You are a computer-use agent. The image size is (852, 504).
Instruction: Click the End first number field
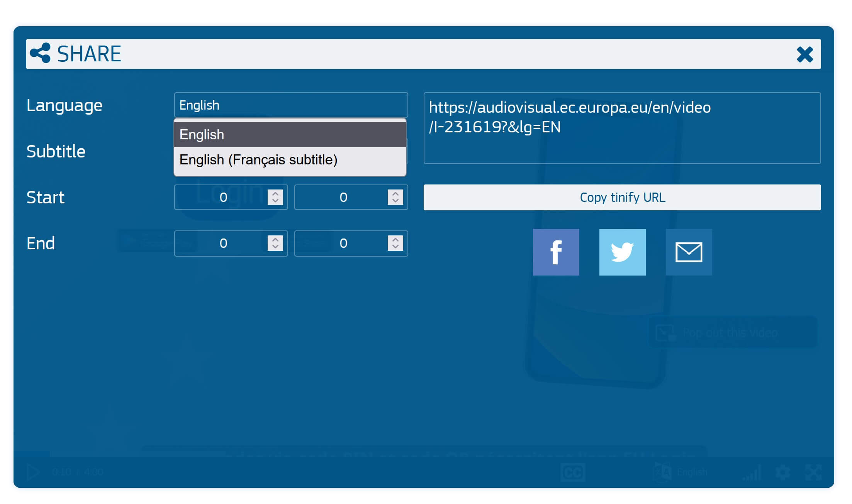[223, 243]
